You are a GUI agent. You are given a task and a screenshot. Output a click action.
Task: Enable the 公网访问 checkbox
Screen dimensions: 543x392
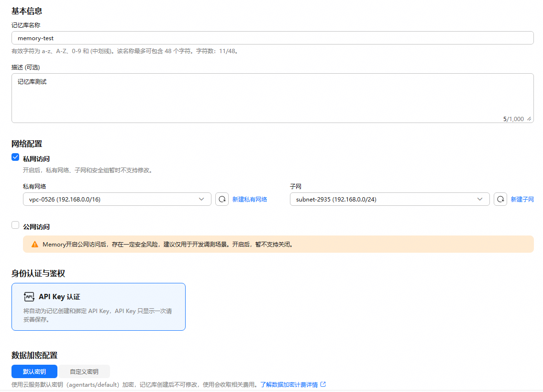(x=15, y=225)
